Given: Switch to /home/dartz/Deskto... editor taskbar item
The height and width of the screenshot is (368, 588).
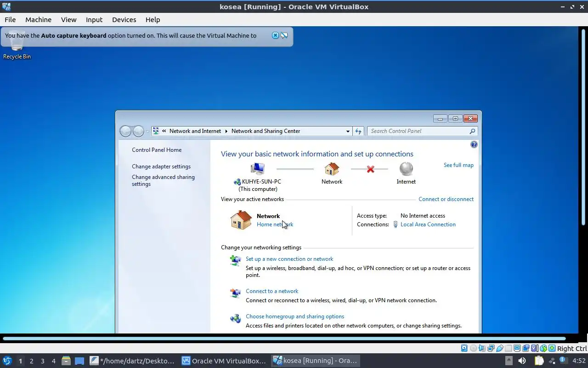Looking at the screenshot, I should (x=132, y=361).
